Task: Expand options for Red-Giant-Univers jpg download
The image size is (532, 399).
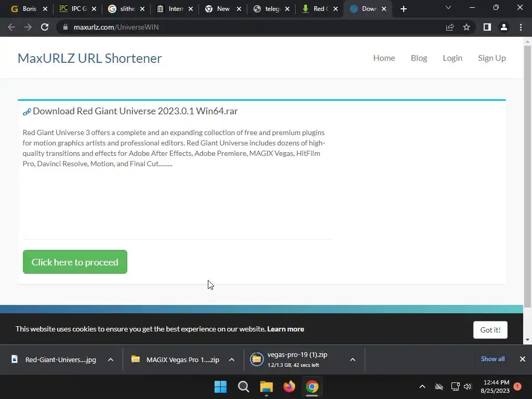Action: pos(111,360)
